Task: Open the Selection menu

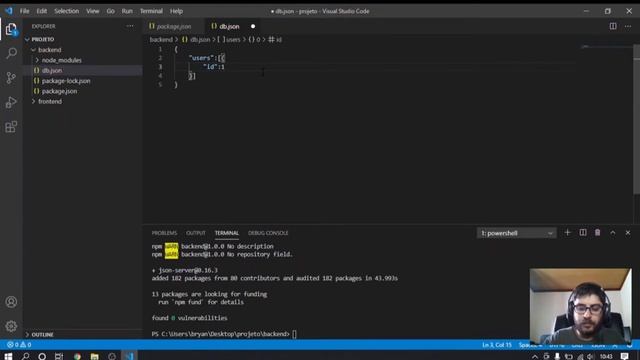Action: (67, 11)
